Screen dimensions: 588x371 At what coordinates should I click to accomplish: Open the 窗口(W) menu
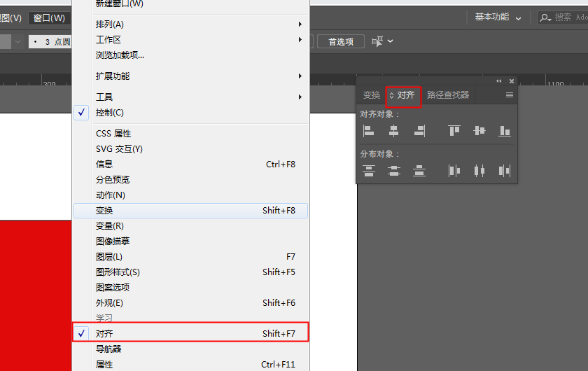pos(49,17)
